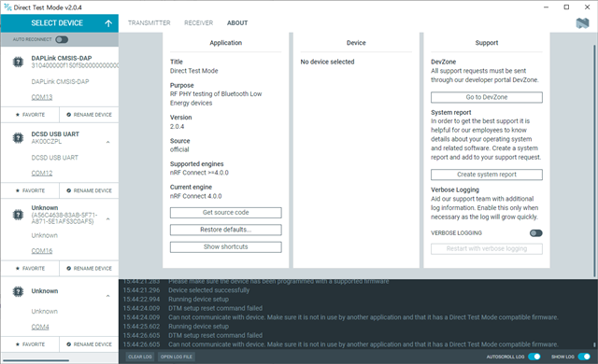
Task: Select the COM13 port link
Action: click(41, 97)
